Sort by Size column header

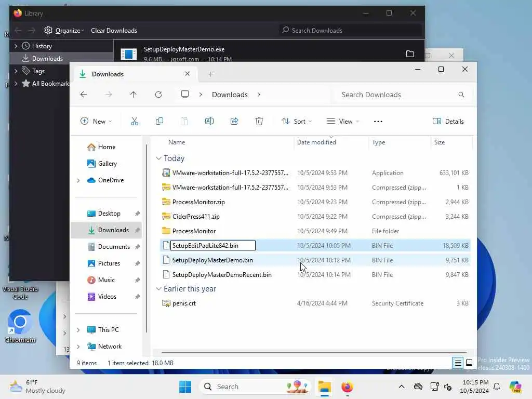(440, 142)
